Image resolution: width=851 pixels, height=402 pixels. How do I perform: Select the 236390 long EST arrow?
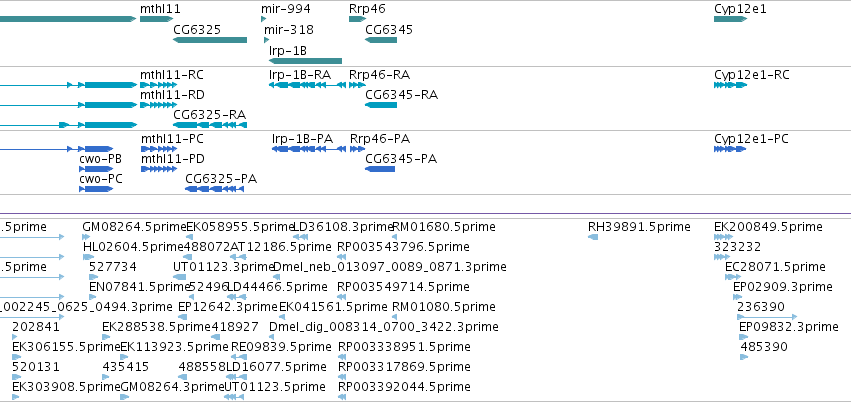767,317
